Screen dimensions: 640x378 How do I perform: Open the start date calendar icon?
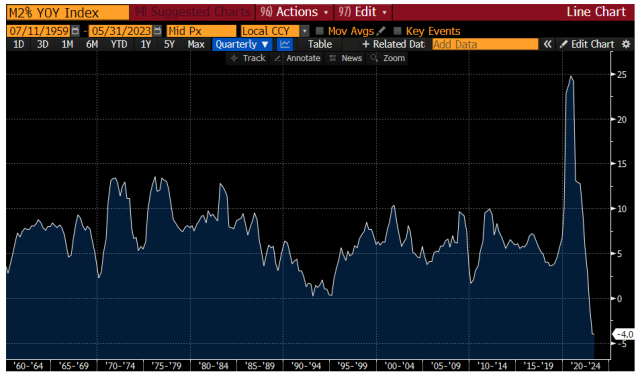(x=75, y=31)
